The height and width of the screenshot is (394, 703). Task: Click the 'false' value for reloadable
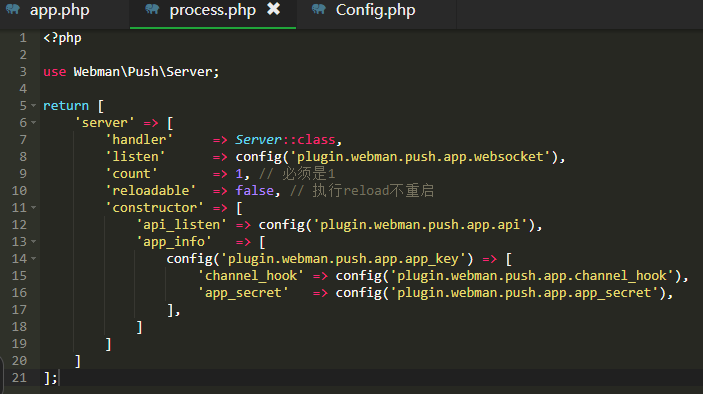[x=255, y=191]
